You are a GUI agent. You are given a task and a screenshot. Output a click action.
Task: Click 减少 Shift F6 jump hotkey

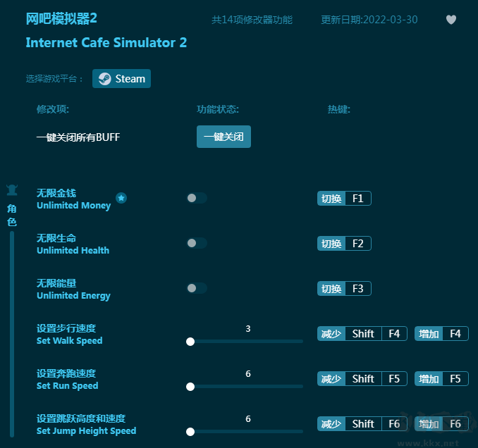(362, 424)
